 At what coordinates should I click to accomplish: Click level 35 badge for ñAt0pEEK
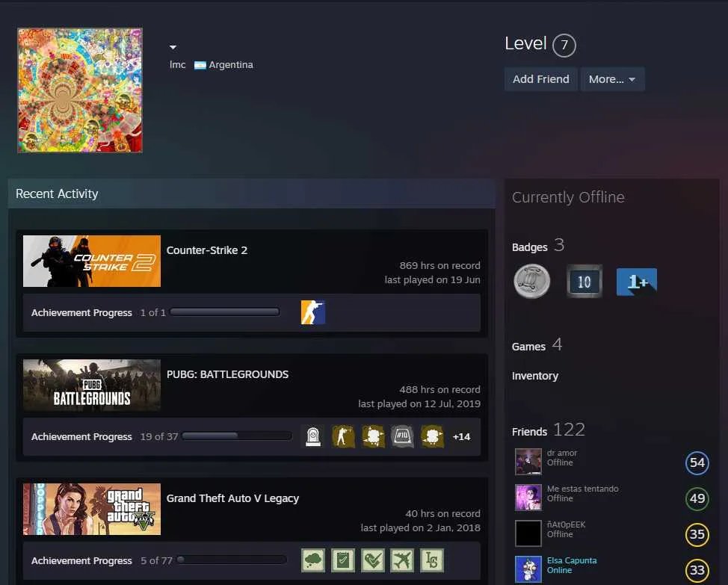point(697,534)
